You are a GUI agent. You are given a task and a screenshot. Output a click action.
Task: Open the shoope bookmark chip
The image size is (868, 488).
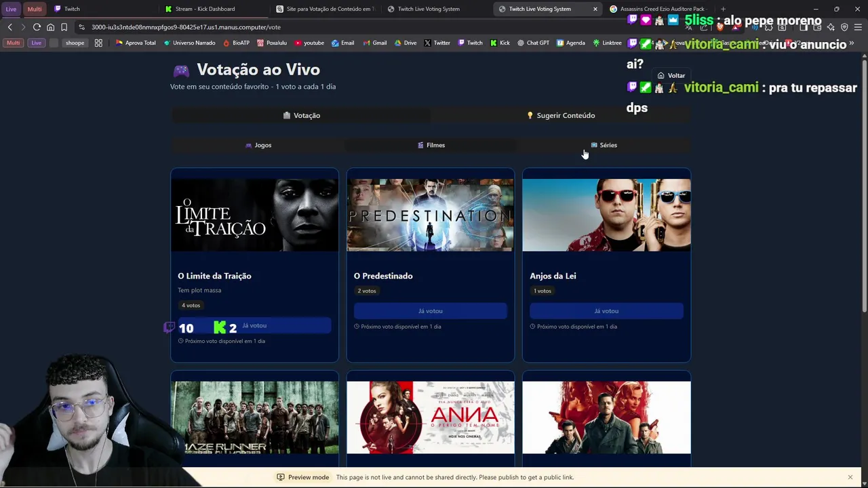(x=75, y=43)
